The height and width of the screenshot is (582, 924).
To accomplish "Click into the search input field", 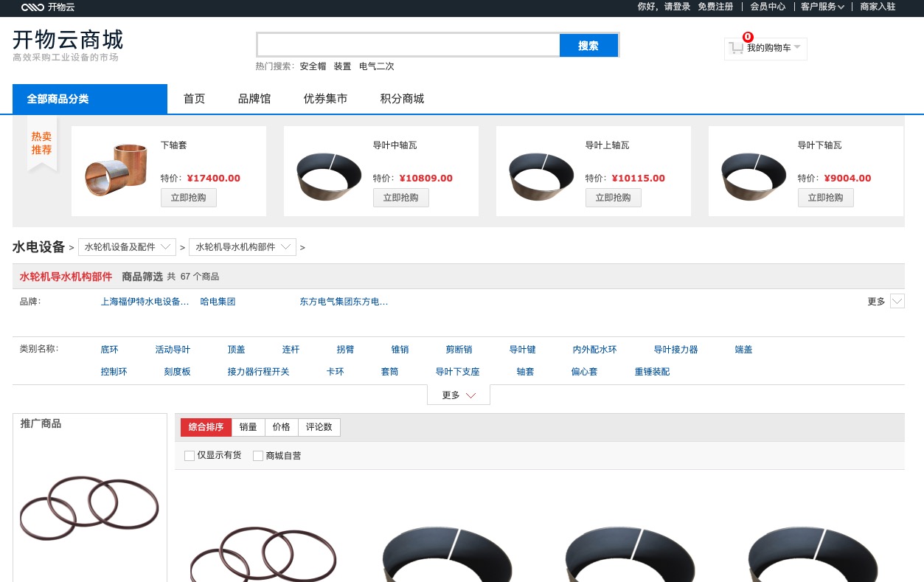I will click(409, 45).
